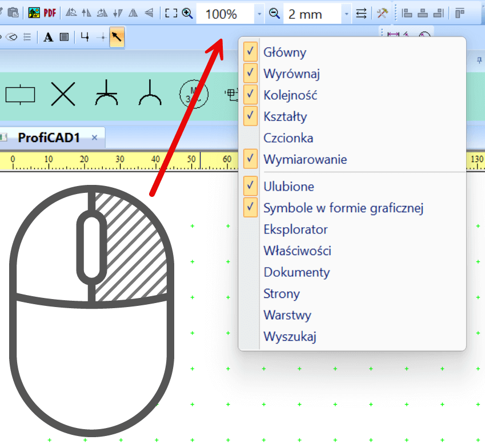Pick the earthed socket symbol
Viewport: 485px width, 448px height.
pos(106,92)
